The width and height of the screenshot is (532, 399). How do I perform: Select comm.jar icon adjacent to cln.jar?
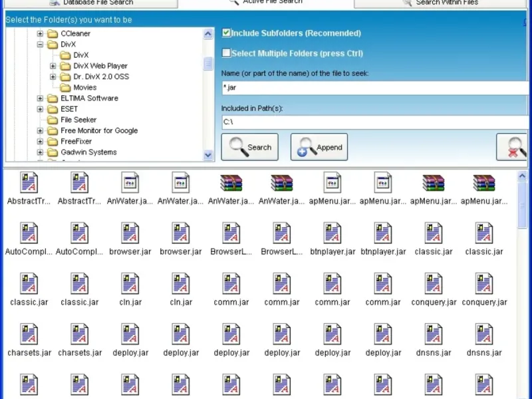pos(231,284)
